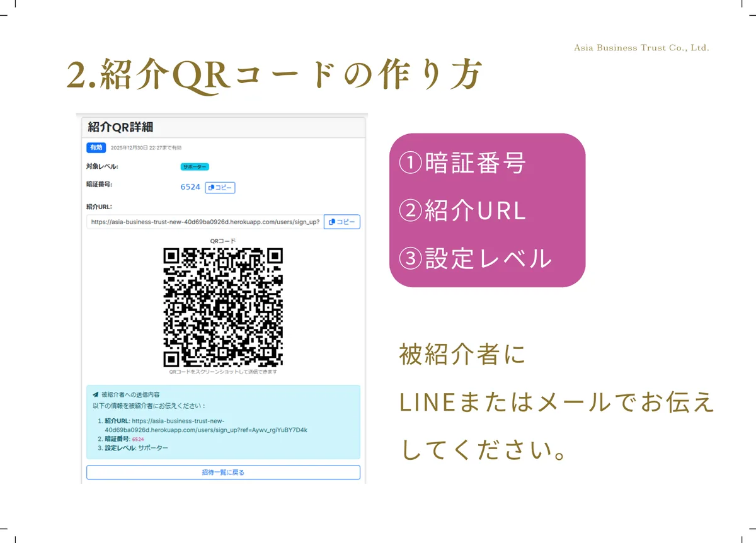Click the 紹介URL text in the blue box
The width and height of the screenshot is (756, 543).
206,425
